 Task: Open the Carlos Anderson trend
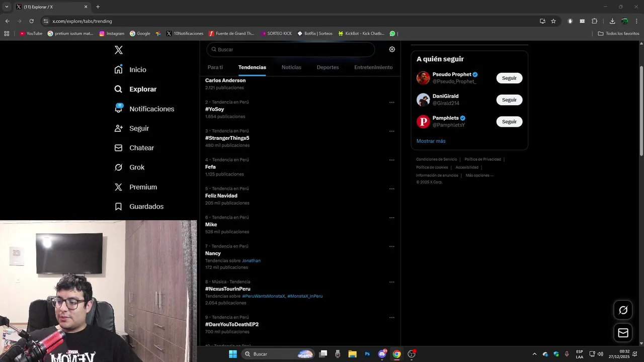click(225, 80)
